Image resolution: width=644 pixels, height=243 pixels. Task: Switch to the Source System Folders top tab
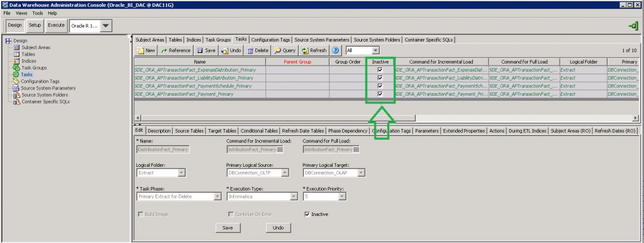[377, 40]
